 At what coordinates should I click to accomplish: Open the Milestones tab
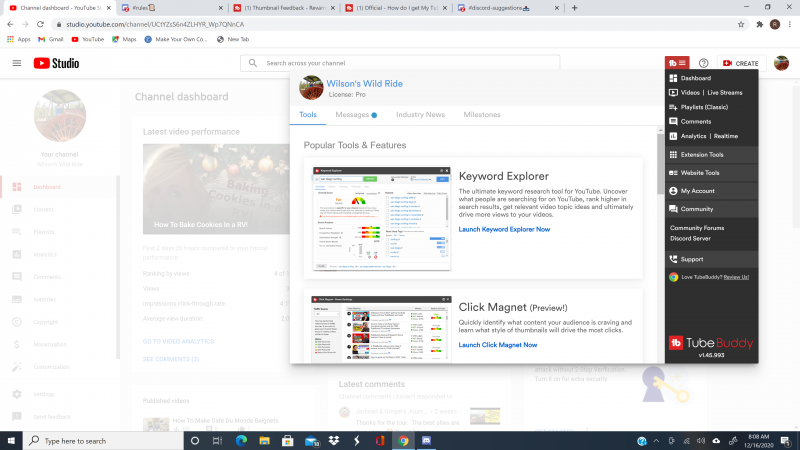point(482,115)
